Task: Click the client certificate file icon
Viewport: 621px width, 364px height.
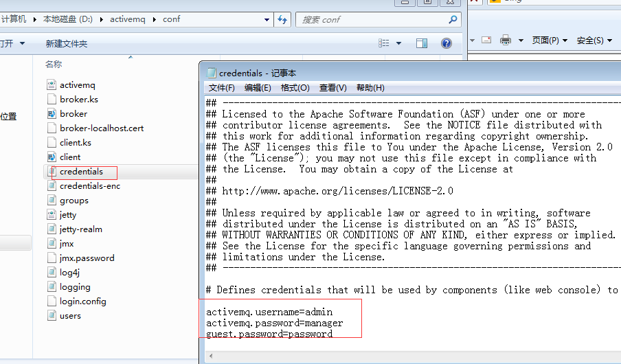Action: (x=52, y=157)
